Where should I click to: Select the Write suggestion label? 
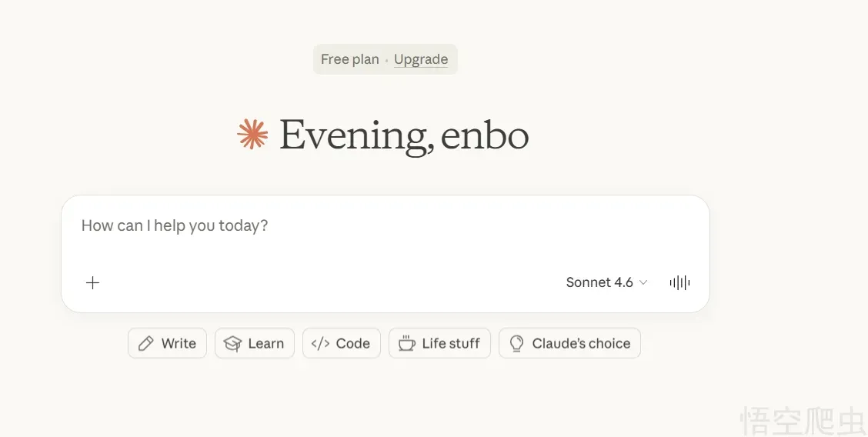[179, 343]
